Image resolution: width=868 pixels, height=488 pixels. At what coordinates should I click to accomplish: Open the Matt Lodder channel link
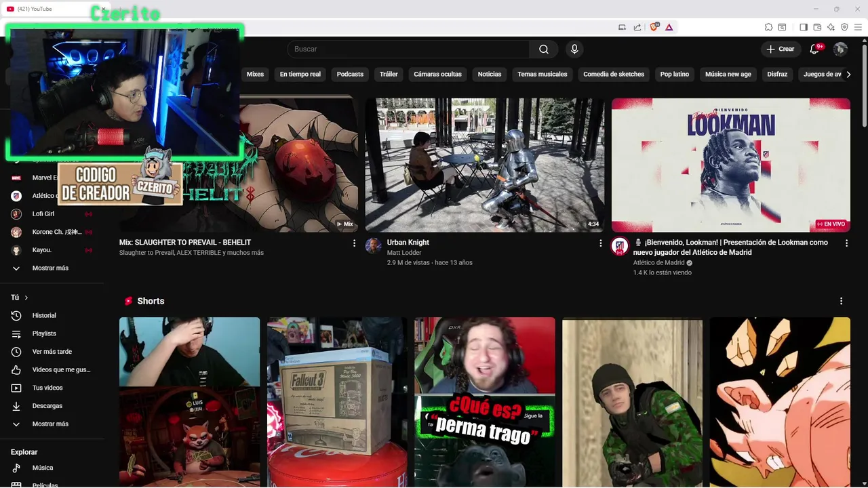[404, 253]
